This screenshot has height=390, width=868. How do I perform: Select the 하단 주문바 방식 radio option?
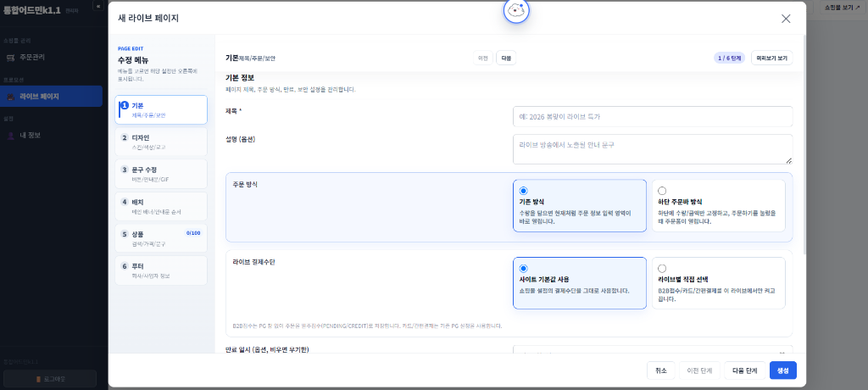[662, 191]
